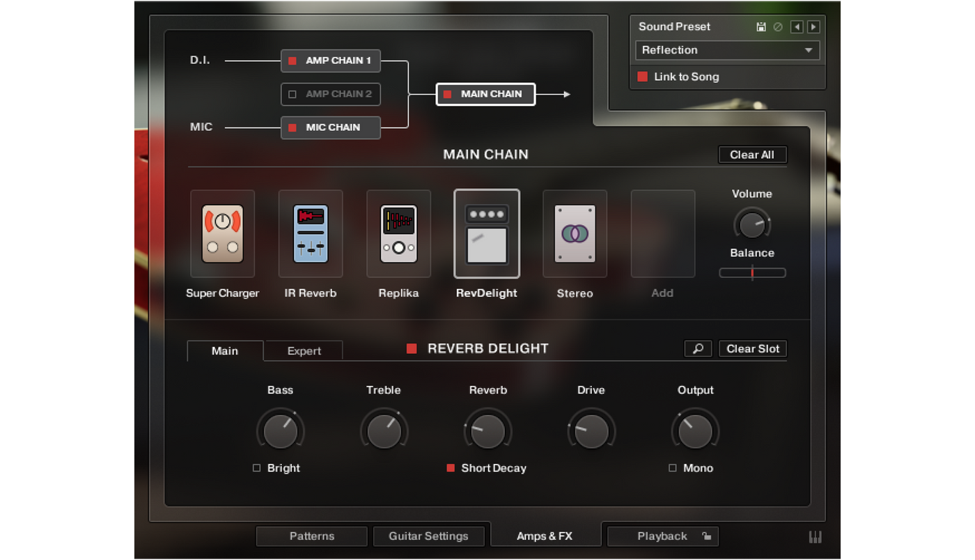Toggle the MIC CHAIN power square
975x560 pixels.
point(292,127)
